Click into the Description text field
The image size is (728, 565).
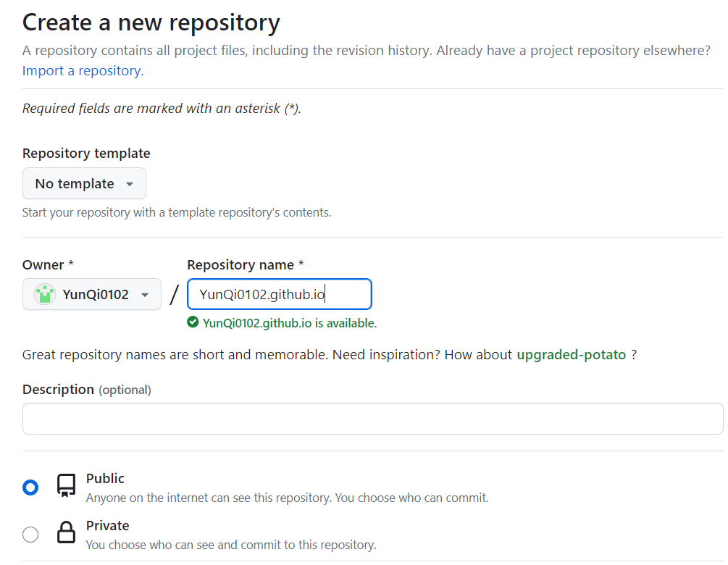point(372,419)
